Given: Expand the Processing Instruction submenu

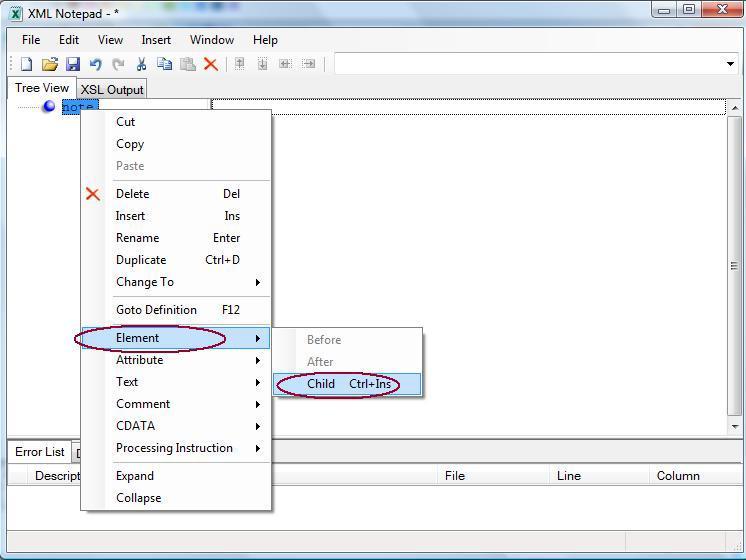Looking at the screenshot, I should [x=176, y=448].
